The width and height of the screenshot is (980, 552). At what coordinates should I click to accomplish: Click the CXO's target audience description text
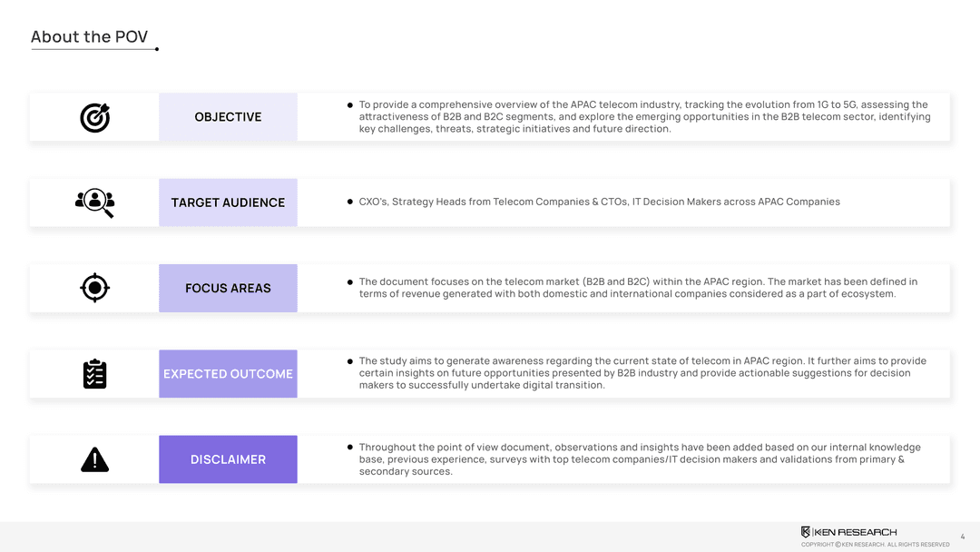tap(599, 202)
